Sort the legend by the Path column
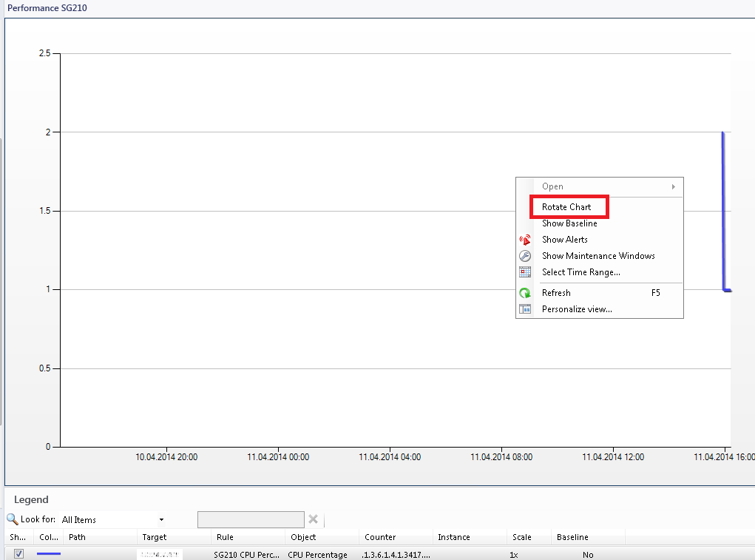This screenshot has width=755, height=560. click(x=76, y=537)
